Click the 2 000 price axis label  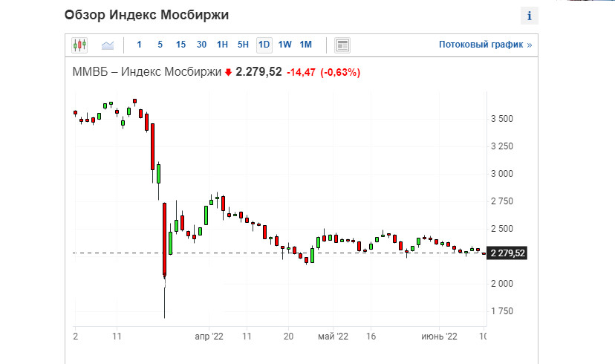(x=501, y=284)
